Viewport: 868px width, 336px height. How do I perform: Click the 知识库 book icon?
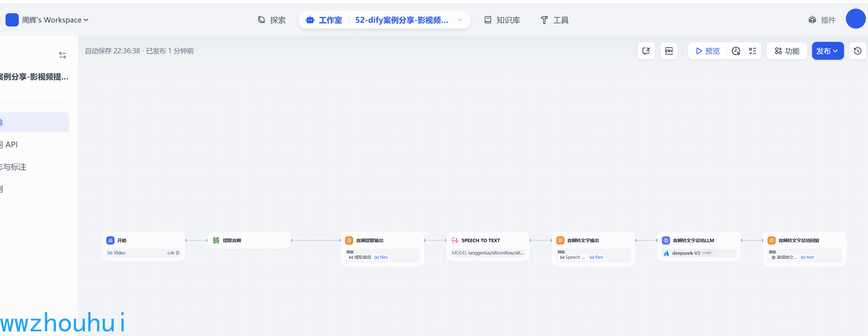(x=487, y=20)
